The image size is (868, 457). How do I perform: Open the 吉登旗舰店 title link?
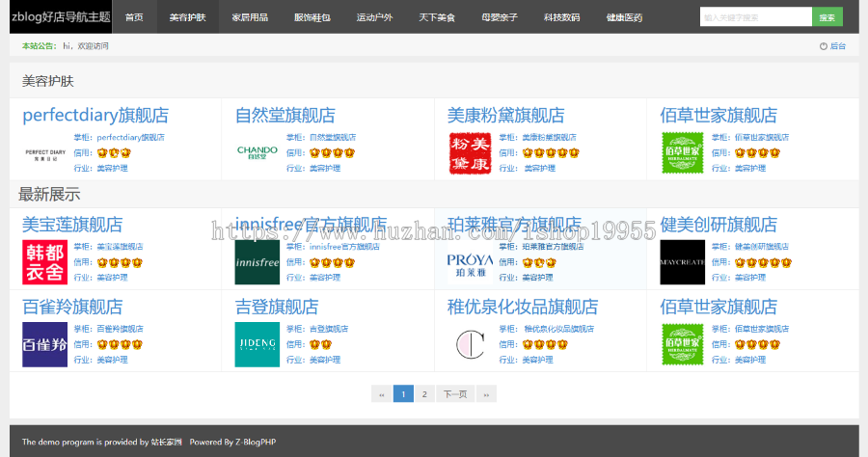(277, 307)
